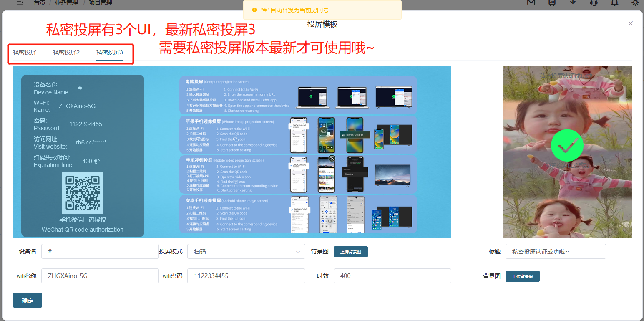The image size is (644, 321).
Task: Select the 私密投屏3 tab
Action: point(109,52)
